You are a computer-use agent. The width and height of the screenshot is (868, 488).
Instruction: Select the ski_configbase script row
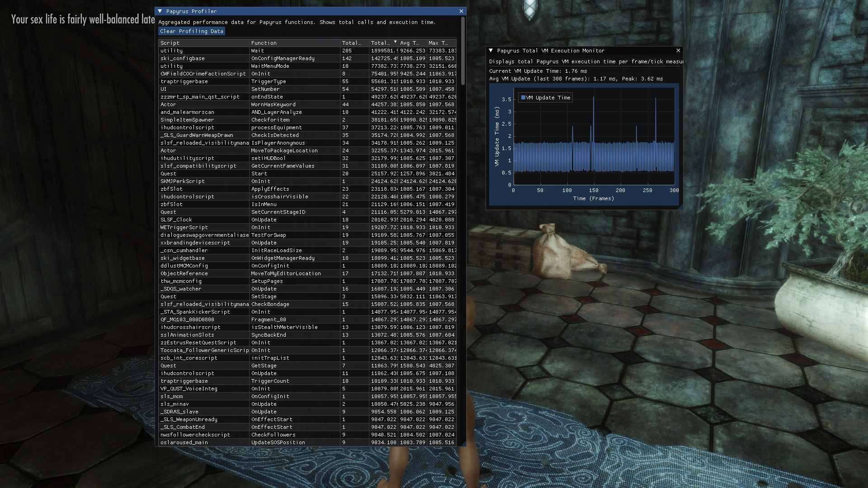(x=307, y=58)
